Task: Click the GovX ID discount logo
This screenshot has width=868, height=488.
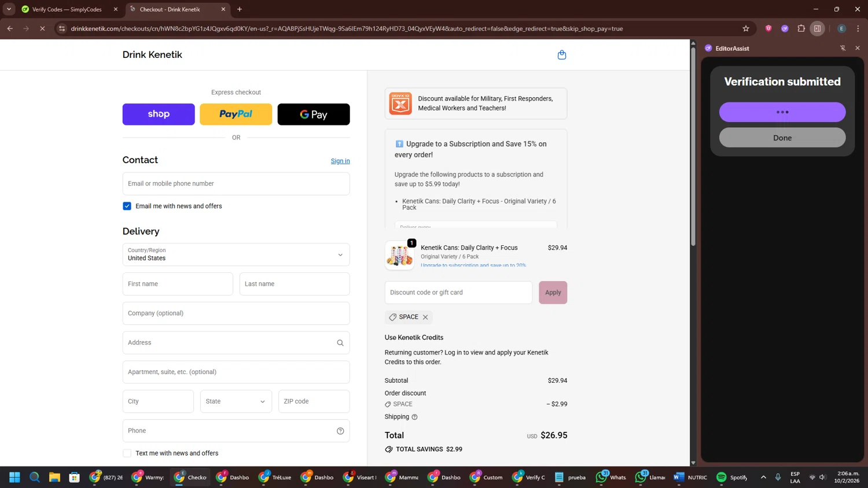Action: 400,103
